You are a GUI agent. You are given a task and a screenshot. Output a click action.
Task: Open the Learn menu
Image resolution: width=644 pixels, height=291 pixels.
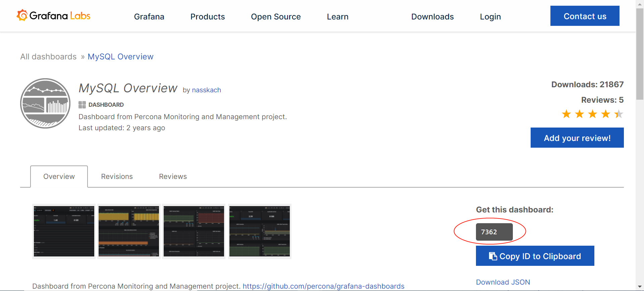[x=338, y=16]
